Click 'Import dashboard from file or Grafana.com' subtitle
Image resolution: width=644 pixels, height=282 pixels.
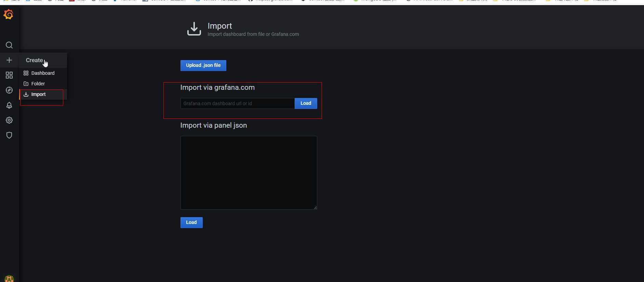pyautogui.click(x=253, y=34)
